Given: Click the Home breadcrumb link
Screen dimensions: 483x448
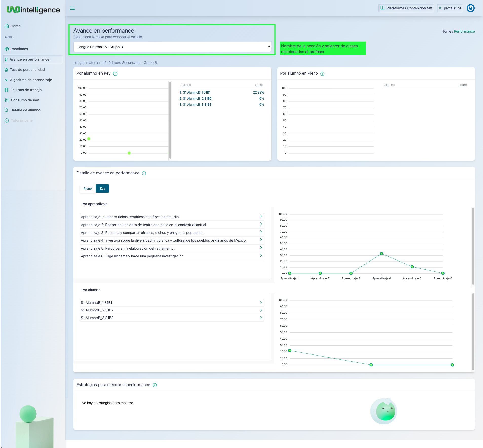Looking at the screenshot, I should click(x=446, y=31).
